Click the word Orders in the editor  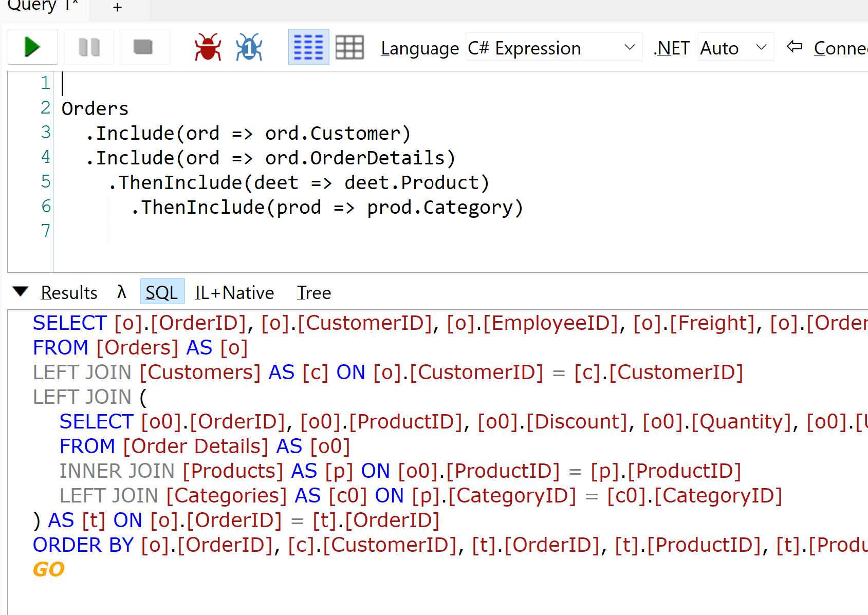[x=95, y=108]
